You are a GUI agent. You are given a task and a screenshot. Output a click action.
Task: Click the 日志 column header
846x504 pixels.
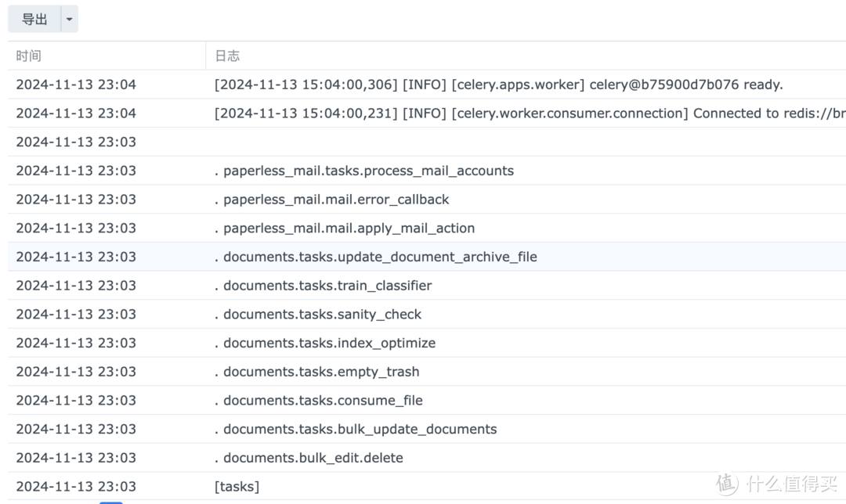coord(227,56)
